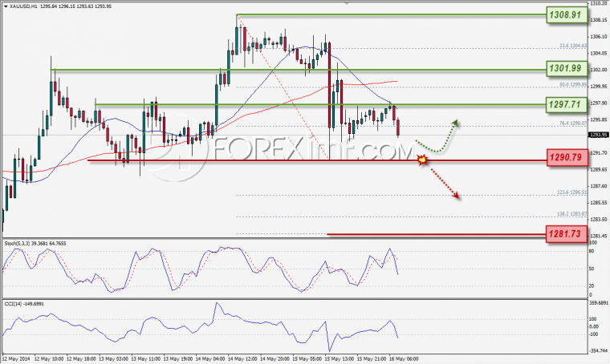This screenshot has height=364, width=610.
Task: Click the Fibonacci 138.2 1283.87 level label
Action: pyautogui.click(x=571, y=214)
